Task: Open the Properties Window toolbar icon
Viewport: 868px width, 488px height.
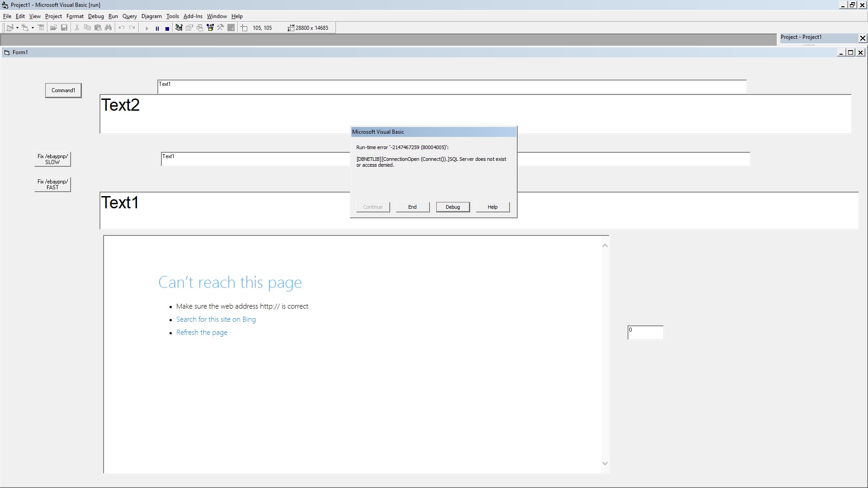Action: pyautogui.click(x=189, y=28)
